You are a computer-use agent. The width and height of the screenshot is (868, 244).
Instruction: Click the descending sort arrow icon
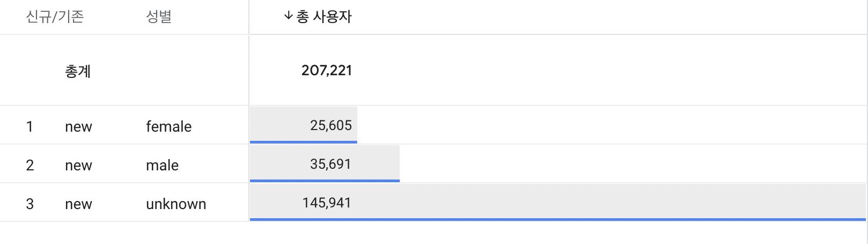click(288, 16)
